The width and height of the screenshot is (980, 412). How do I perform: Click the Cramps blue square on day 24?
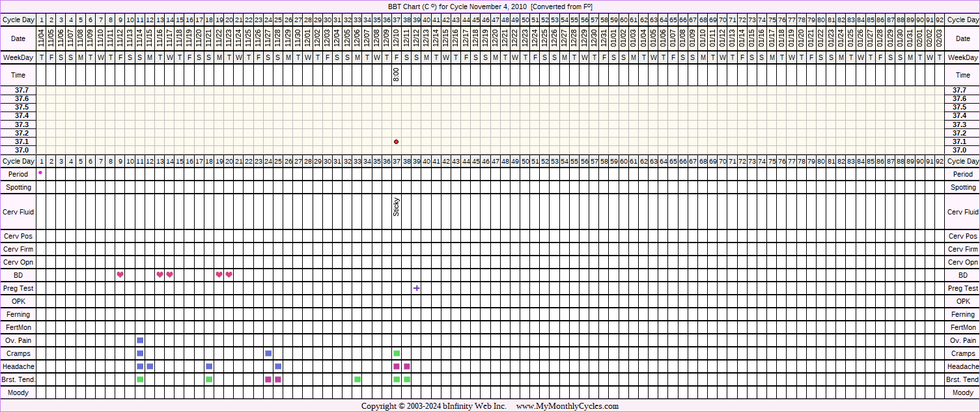[x=268, y=353]
